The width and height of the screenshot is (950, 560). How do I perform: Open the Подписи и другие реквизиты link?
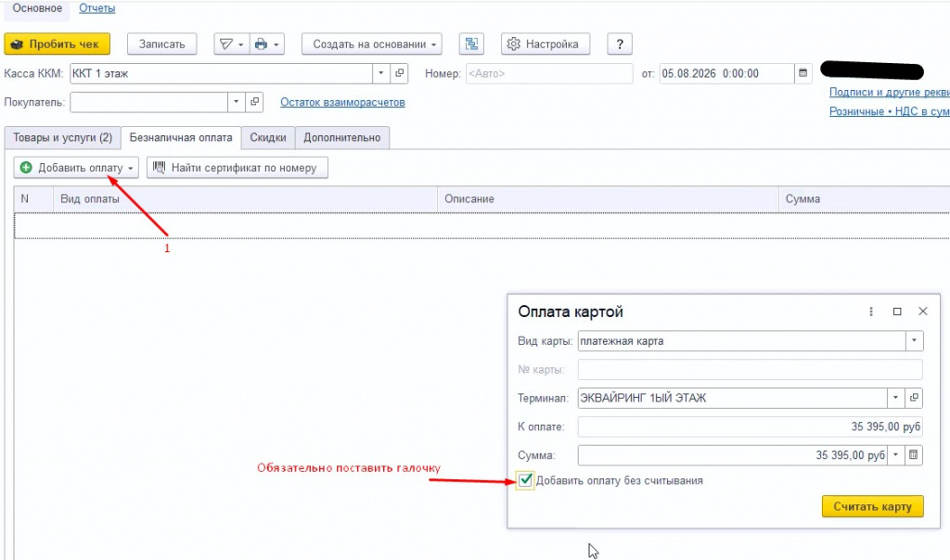[x=890, y=92]
